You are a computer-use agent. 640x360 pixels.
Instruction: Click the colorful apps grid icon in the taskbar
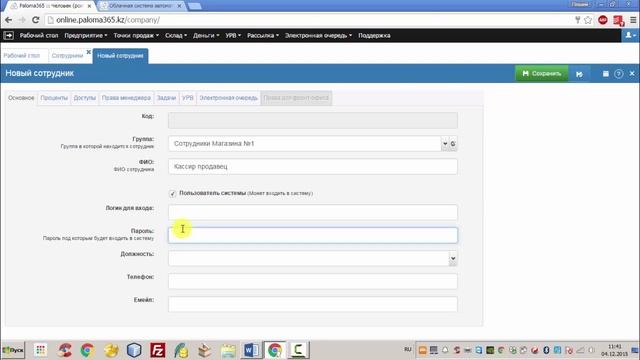40,350
